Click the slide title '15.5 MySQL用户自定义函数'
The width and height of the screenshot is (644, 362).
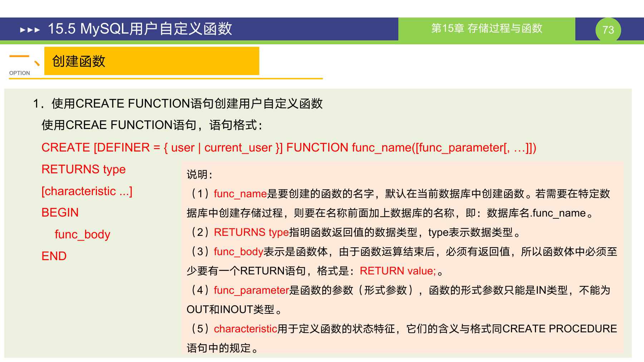click(140, 29)
